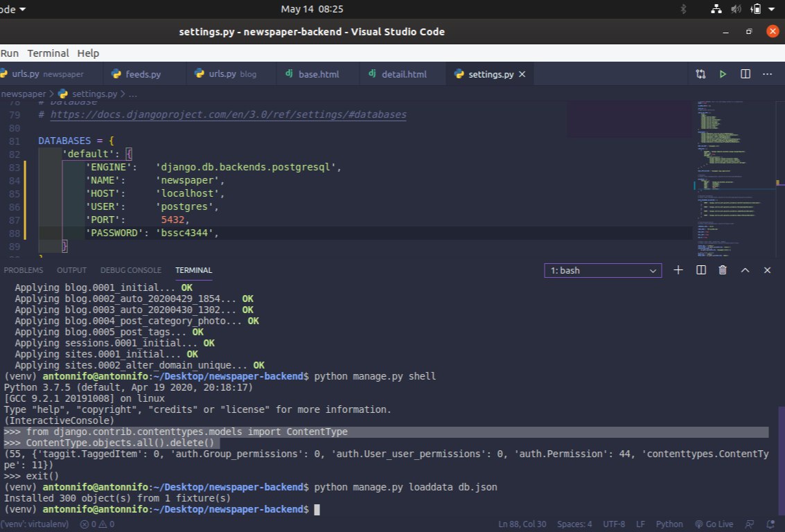Open the detail.html editor tab
This screenshot has width=785, height=532.
pos(403,74)
